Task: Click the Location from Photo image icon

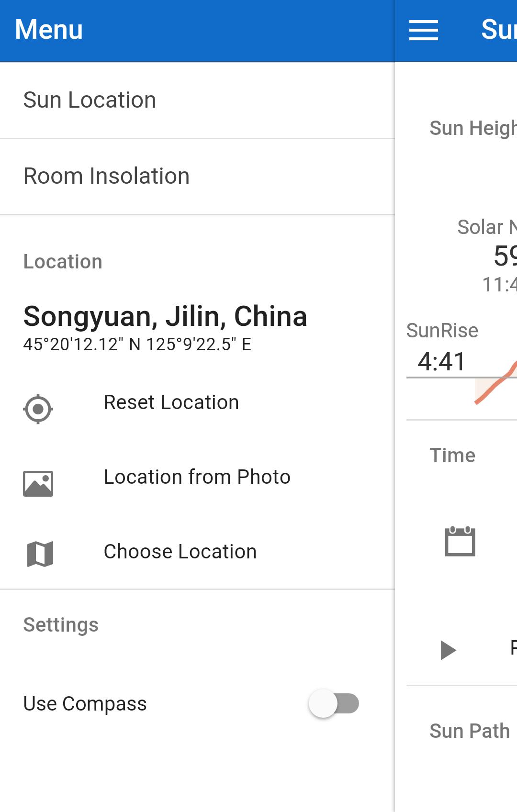Action: click(38, 483)
